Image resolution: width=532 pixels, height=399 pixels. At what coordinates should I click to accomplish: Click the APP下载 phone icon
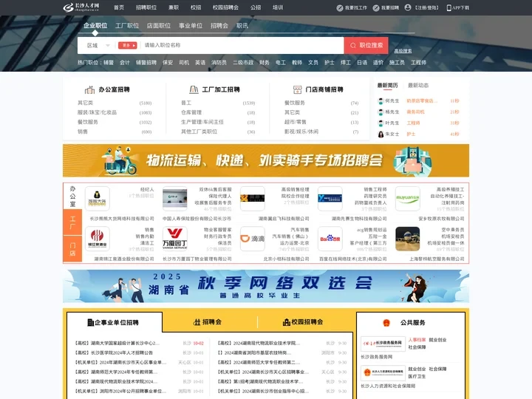(x=449, y=8)
